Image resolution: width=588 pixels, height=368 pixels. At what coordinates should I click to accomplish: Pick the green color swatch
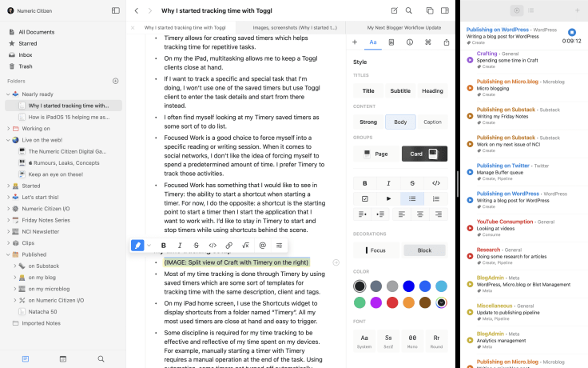click(x=360, y=302)
